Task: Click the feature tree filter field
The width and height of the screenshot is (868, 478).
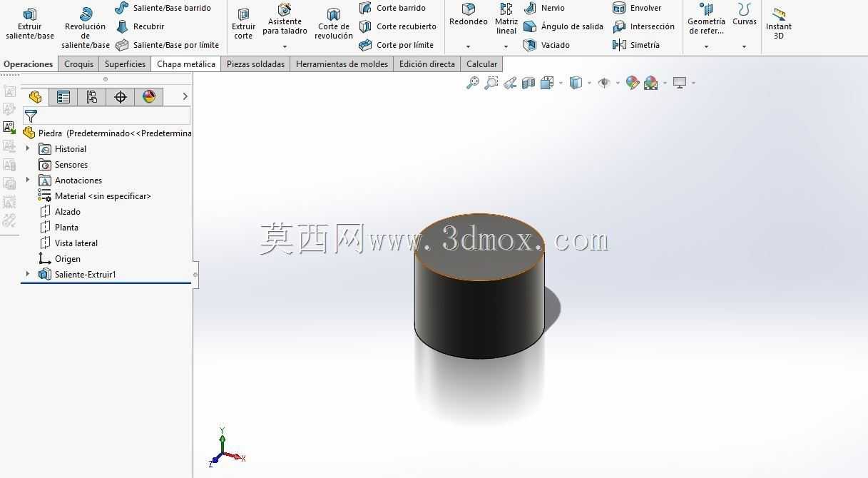Action: (x=107, y=116)
